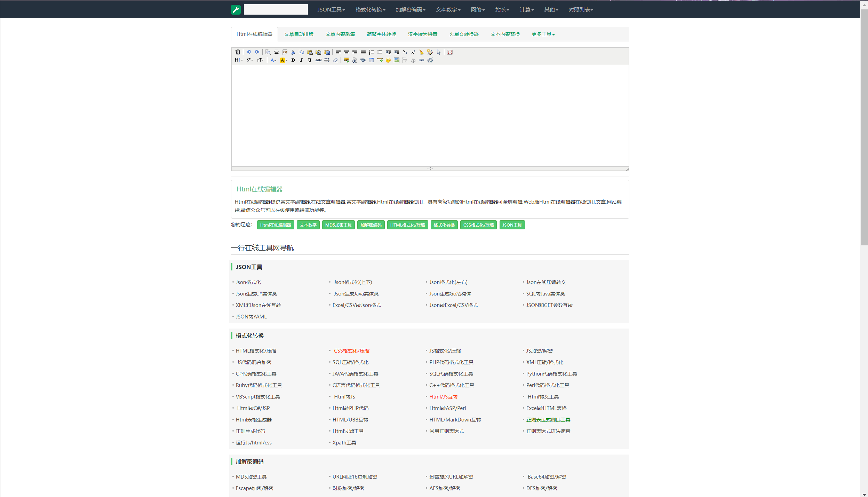This screenshot has width=868, height=497.
Task: Open the yellow highlight color picker
Action: click(x=284, y=60)
